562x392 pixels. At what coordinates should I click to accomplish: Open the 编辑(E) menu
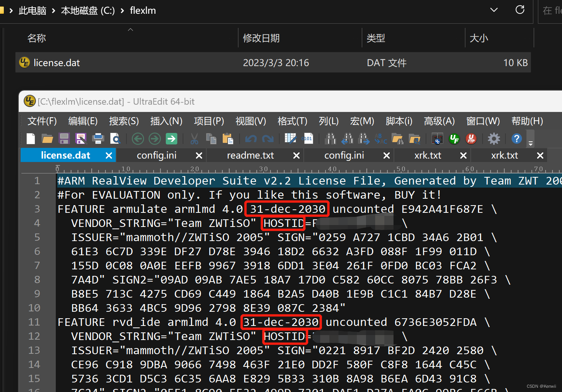click(x=83, y=121)
